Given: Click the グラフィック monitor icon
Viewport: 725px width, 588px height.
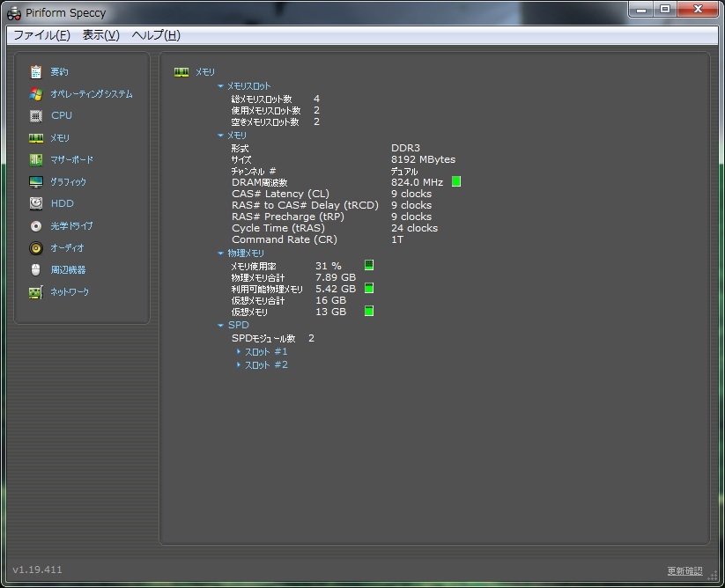Looking at the screenshot, I should 36,182.
